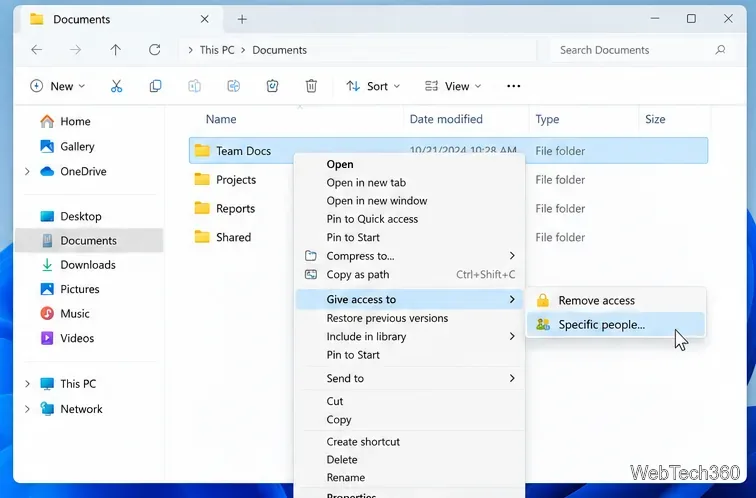756x498 pixels.
Task: Expand the Compress to submenu arrow
Action: coord(512,256)
